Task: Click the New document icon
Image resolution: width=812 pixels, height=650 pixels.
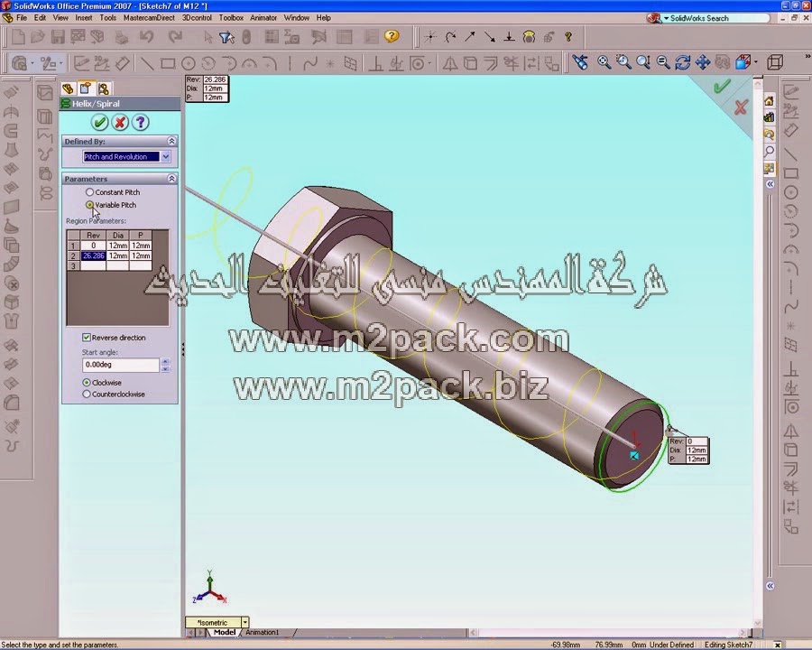Action: 18,37
